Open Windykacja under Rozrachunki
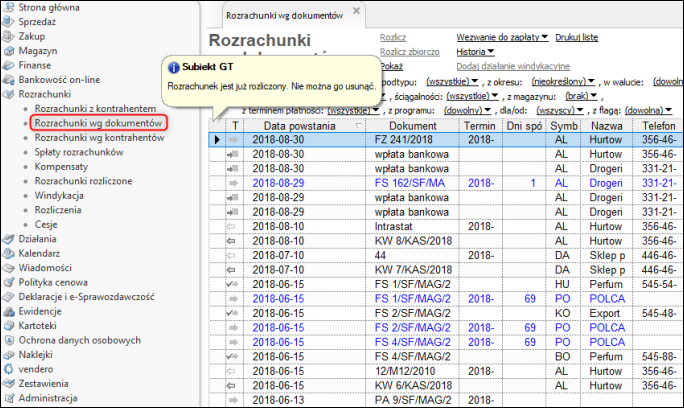684x408 pixels. coord(58,195)
